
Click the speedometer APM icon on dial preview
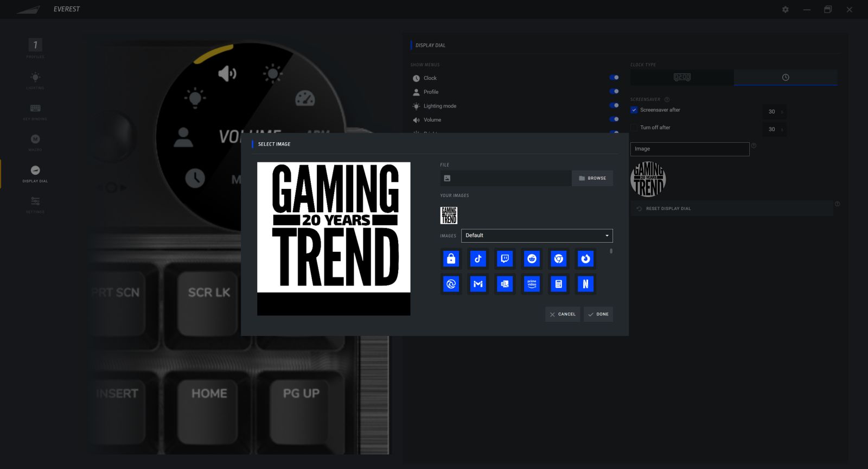(305, 98)
